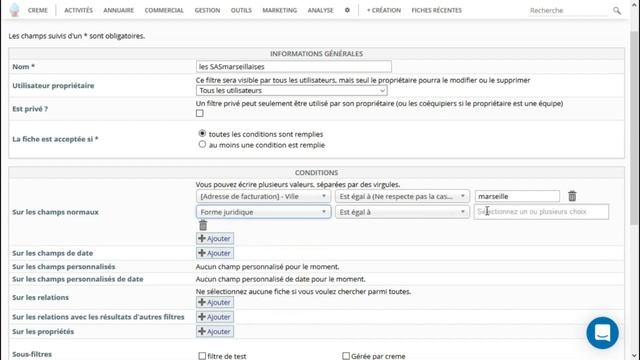Open the FICHES RÉCENTES menu
Image resolution: width=640 pixels, height=360 pixels.
point(436,10)
